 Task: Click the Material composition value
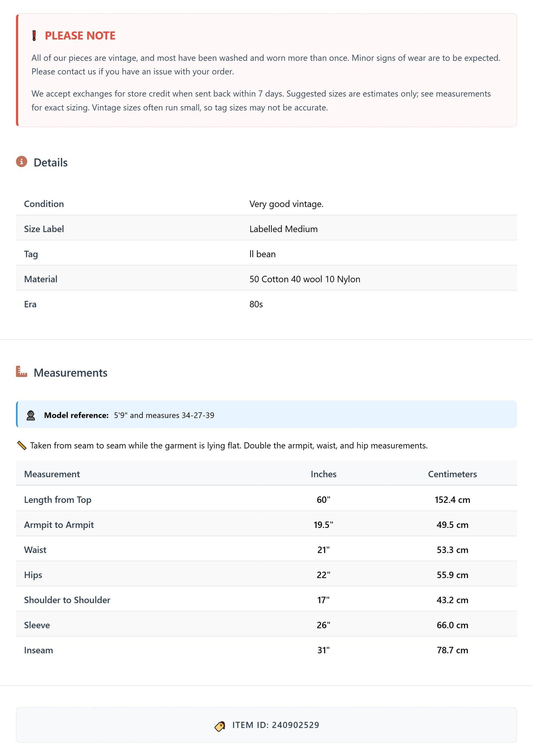pos(305,279)
